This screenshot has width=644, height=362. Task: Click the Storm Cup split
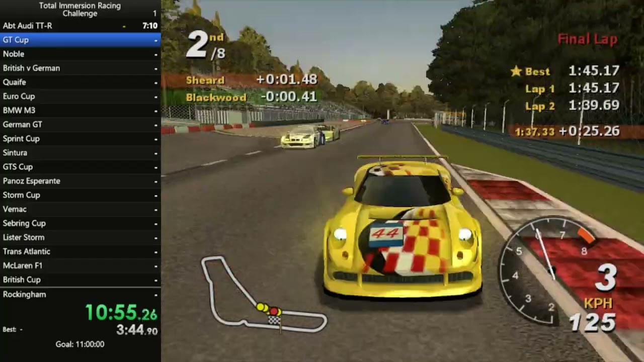coord(80,195)
